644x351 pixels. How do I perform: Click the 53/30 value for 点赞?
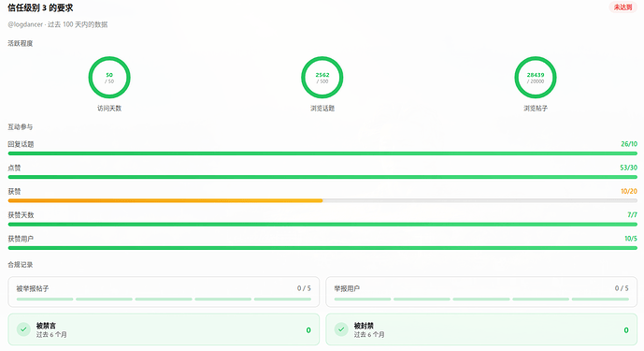click(628, 168)
